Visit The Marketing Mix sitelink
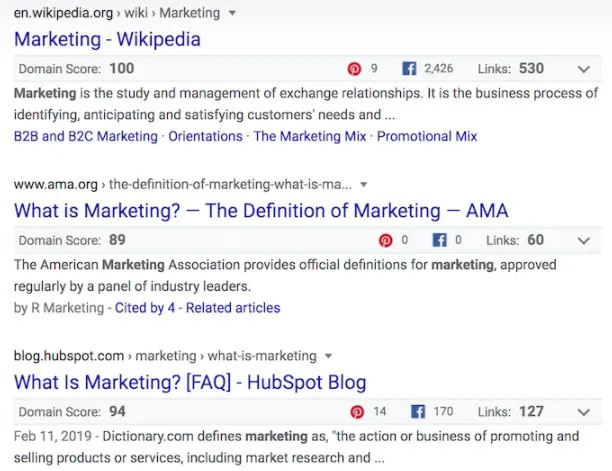Screen dimensions: 612x471 pyautogui.click(x=310, y=136)
